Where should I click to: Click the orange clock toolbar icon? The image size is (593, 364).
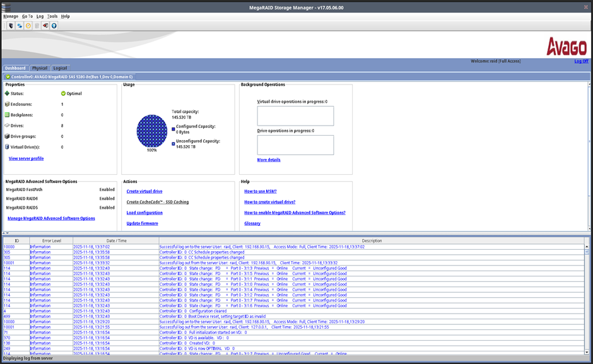pyautogui.click(x=28, y=26)
